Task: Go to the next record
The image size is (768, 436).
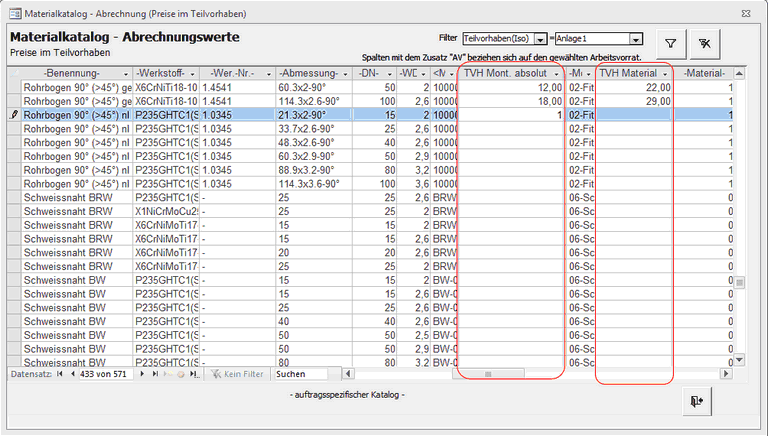Action: click(143, 374)
